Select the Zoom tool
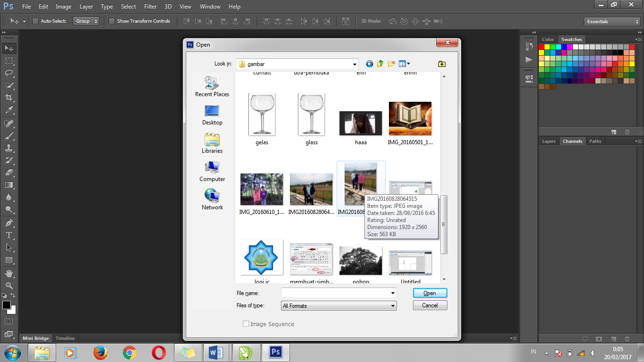 click(8, 285)
